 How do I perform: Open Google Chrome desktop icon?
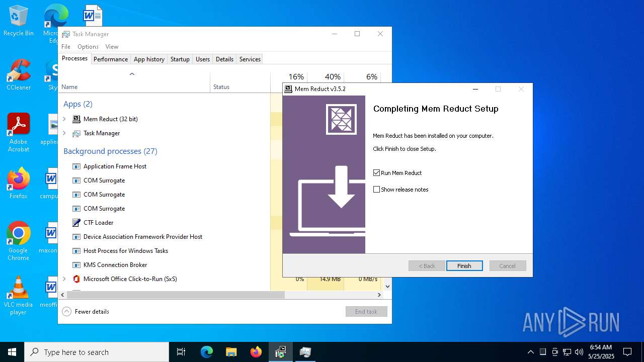pyautogui.click(x=19, y=241)
